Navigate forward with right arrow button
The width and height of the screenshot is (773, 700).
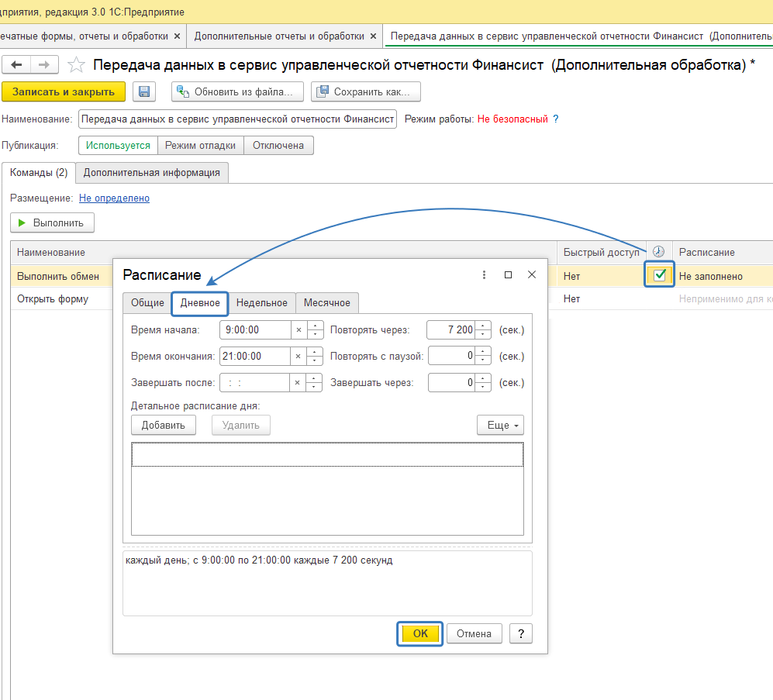[43, 65]
